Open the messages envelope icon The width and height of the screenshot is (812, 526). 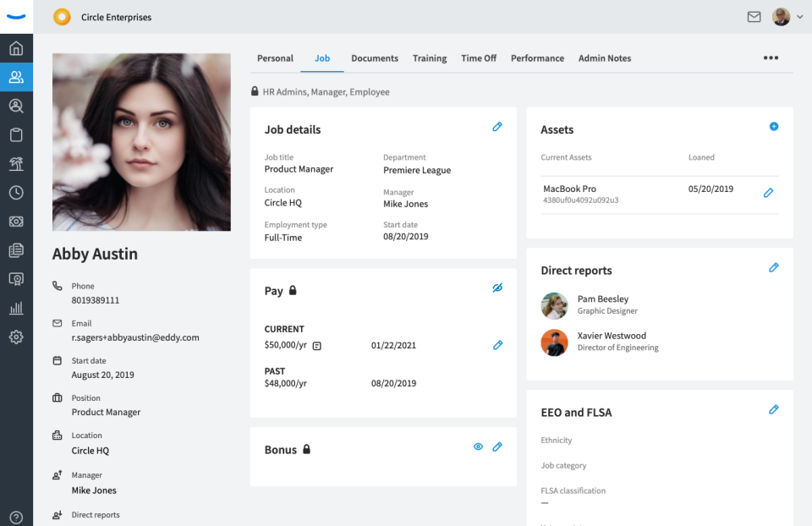coord(754,16)
